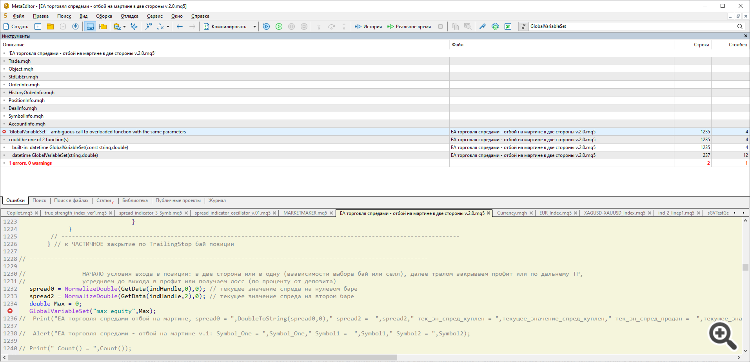
Task: Open the View menu
Action: click(x=83, y=16)
